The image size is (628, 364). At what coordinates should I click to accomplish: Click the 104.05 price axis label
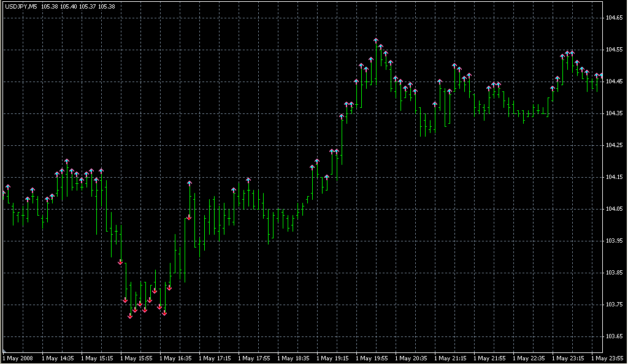pyautogui.click(x=615, y=209)
